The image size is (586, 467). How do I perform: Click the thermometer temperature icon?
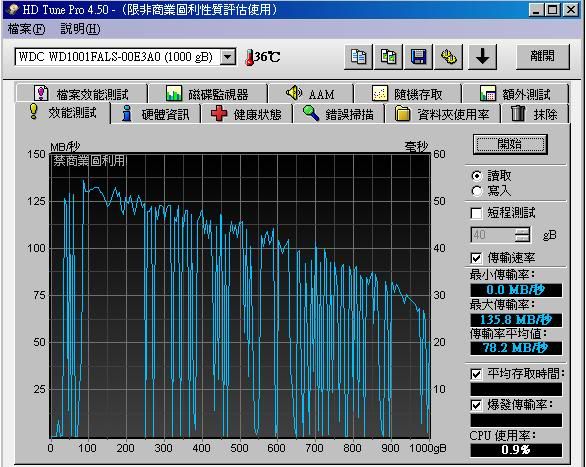coord(249,57)
